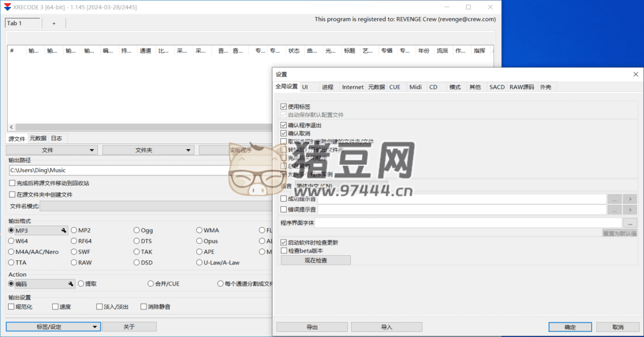Enable the 检查beta版本 checkbox

pyautogui.click(x=284, y=250)
